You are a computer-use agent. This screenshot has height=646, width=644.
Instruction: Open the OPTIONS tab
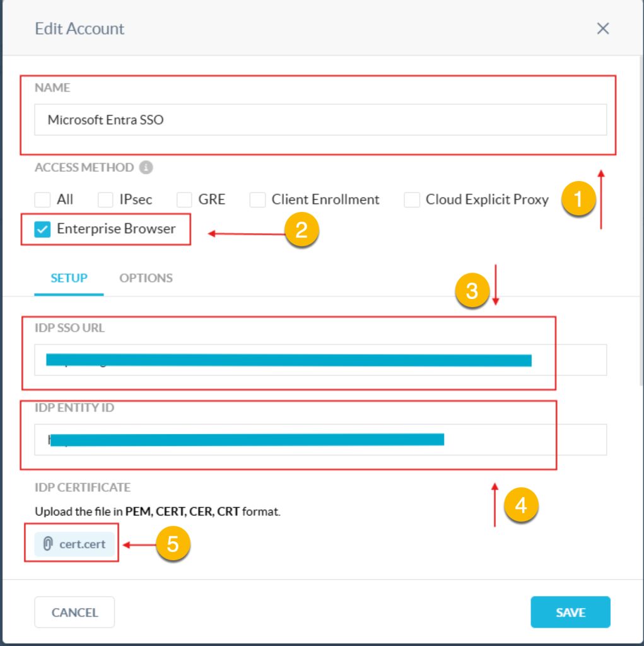click(146, 278)
